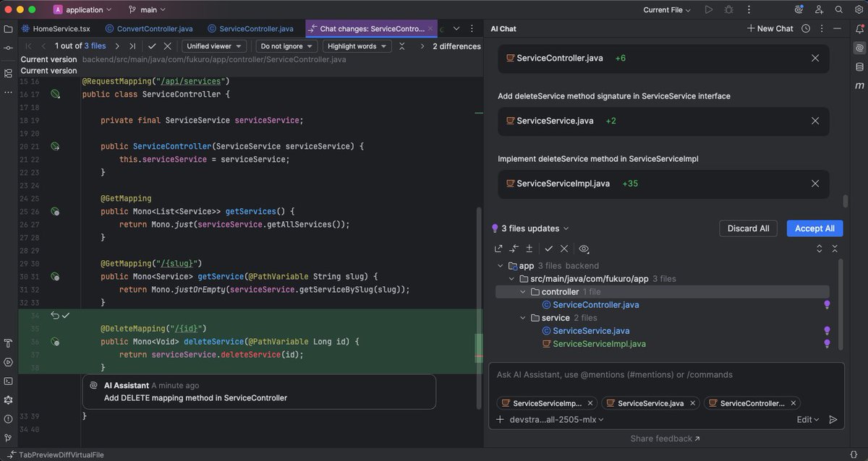Open the Current File run configuration dropdown
The height and width of the screenshot is (461, 868).
click(667, 10)
